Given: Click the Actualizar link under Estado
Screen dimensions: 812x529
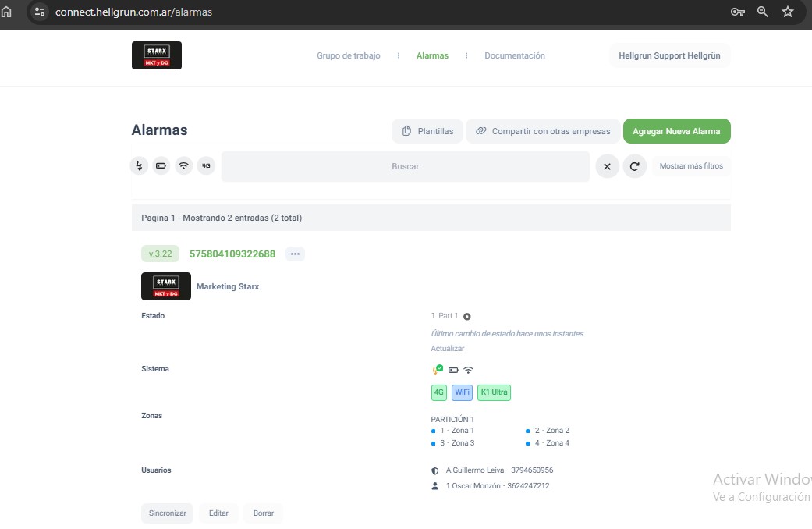Looking at the screenshot, I should tap(448, 349).
